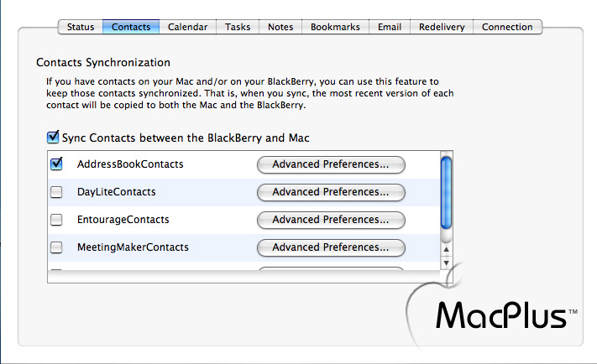This screenshot has height=364, width=597.
Task: Select the Redelivery tab
Action: [x=442, y=27]
